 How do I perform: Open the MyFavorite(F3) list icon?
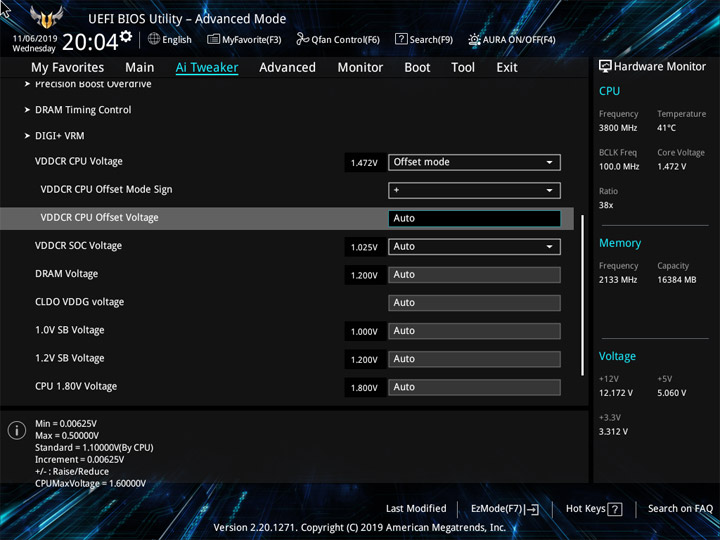tap(213, 39)
